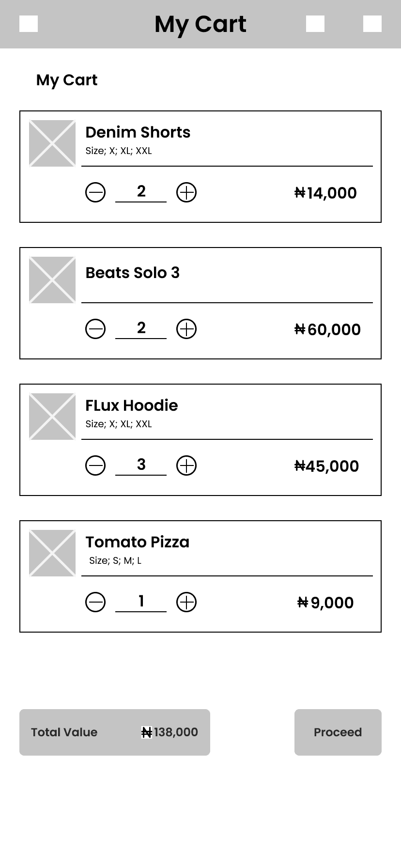Click the Tomato Pizza quantity field showing 1
The width and height of the screenshot is (401, 868).
click(141, 602)
